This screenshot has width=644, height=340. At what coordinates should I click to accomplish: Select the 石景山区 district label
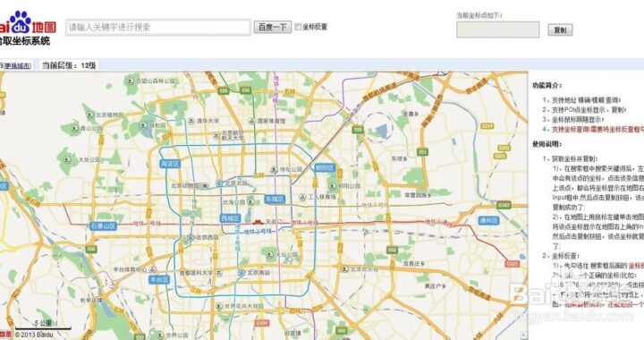pyautogui.click(x=103, y=225)
